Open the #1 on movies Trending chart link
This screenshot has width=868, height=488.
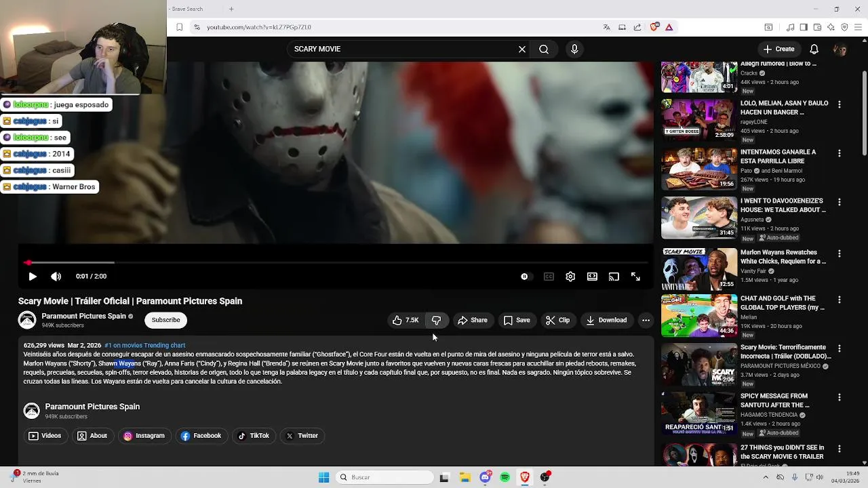(144, 345)
